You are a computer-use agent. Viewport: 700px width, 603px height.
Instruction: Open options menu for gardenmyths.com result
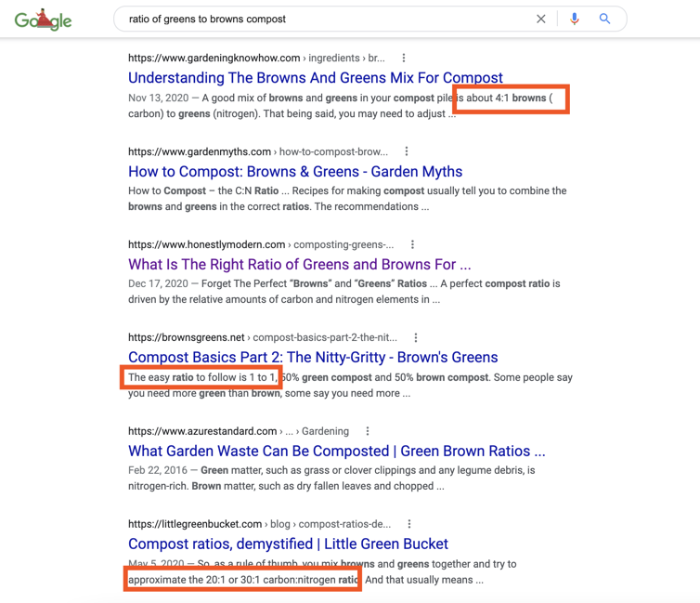(x=407, y=151)
